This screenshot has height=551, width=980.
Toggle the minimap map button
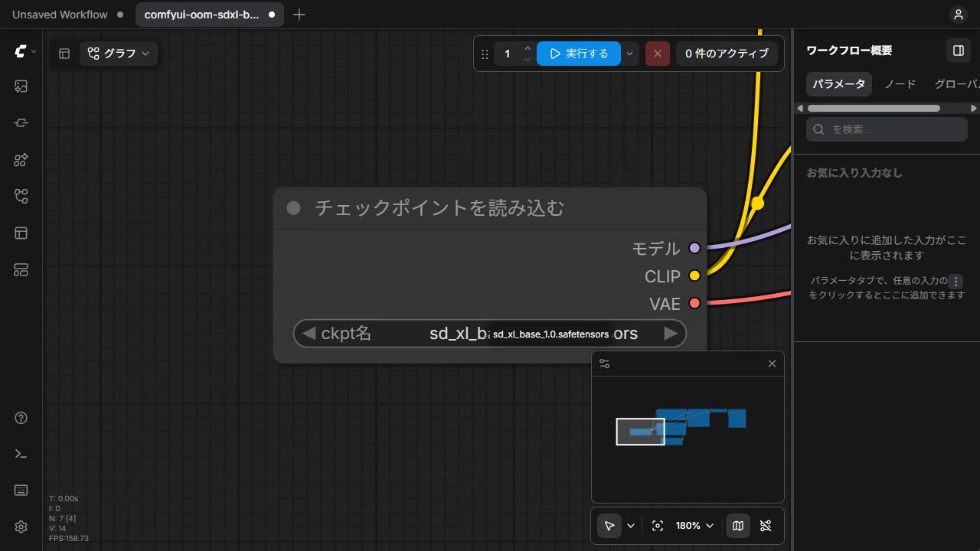738,526
